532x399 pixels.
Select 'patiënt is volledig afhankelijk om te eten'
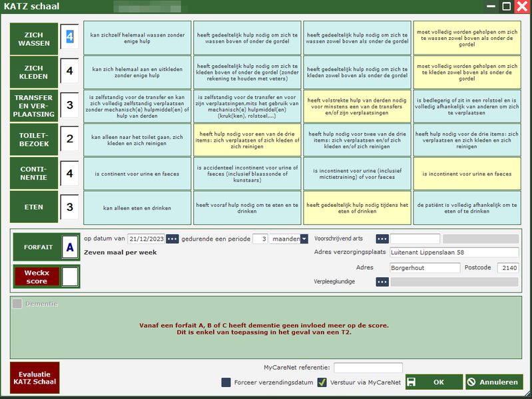point(467,207)
